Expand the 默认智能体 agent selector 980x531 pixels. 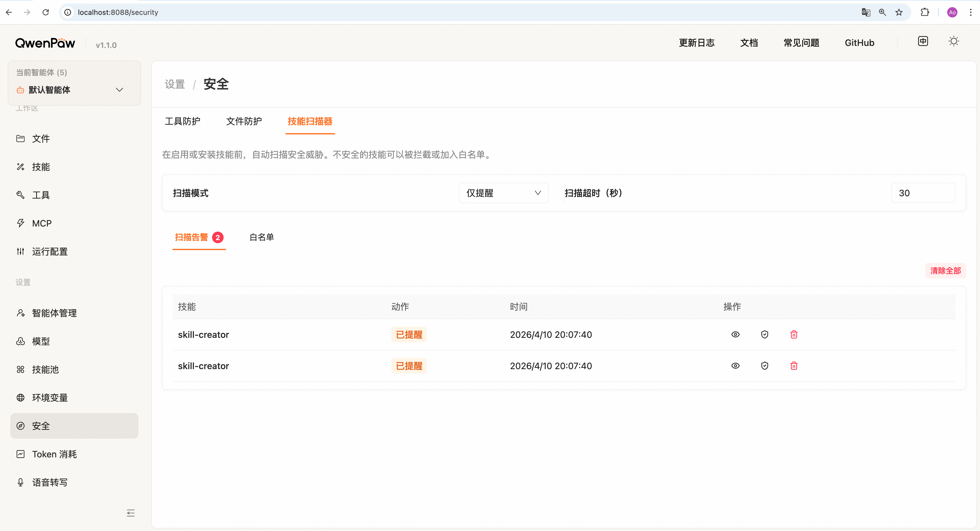pyautogui.click(x=74, y=90)
